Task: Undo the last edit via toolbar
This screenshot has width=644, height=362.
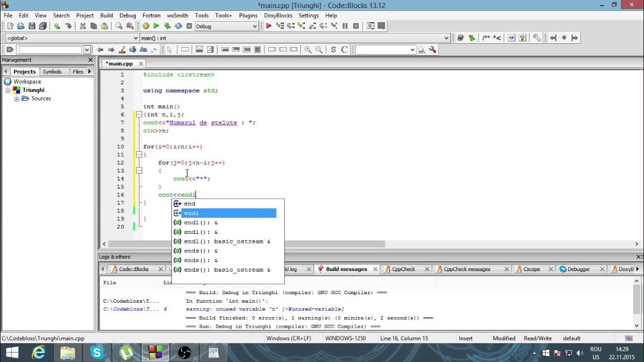Action: point(57,26)
